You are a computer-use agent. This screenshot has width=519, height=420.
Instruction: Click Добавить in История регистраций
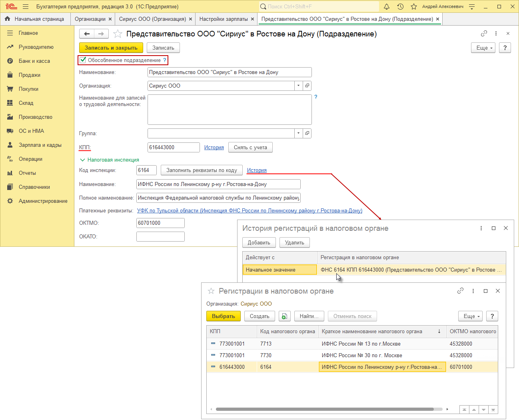[x=259, y=242]
